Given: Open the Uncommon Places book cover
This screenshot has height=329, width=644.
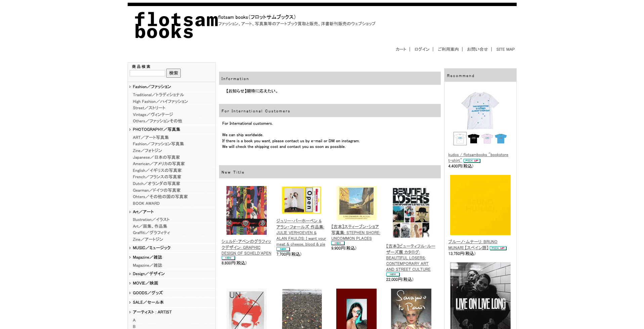Looking at the screenshot, I should pyautogui.click(x=356, y=203).
